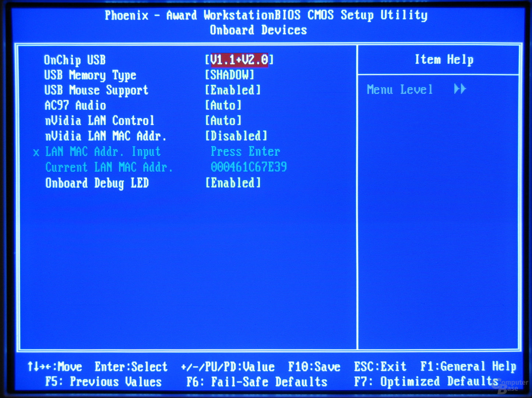This screenshot has width=532, height=398.
Task: Click the USB Memory Type label
Action: coord(90,76)
